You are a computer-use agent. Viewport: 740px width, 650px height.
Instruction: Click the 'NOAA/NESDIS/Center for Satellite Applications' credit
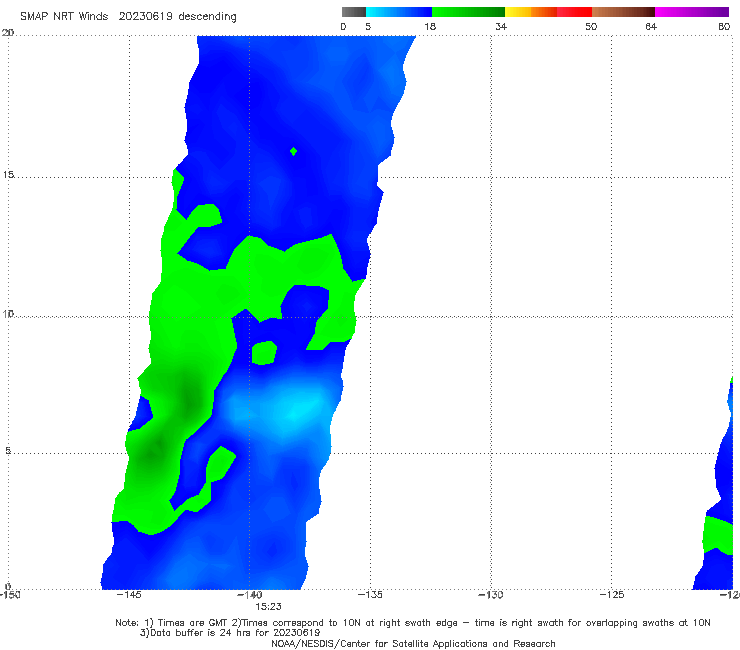[413, 643]
